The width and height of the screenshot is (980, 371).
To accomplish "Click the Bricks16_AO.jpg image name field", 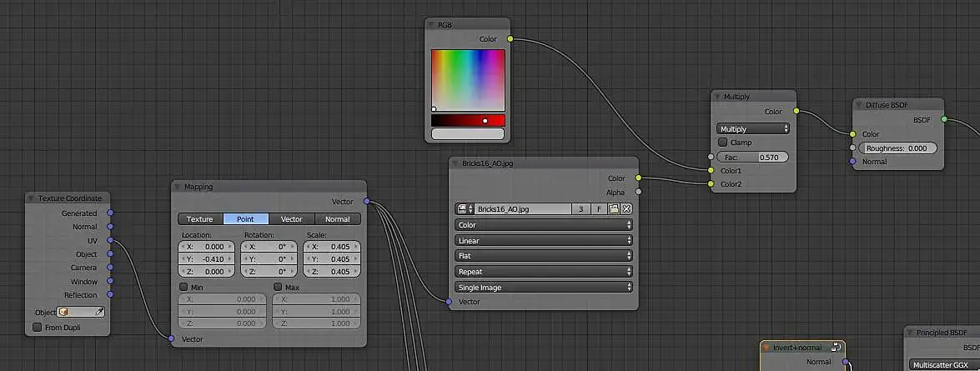I will (523, 208).
